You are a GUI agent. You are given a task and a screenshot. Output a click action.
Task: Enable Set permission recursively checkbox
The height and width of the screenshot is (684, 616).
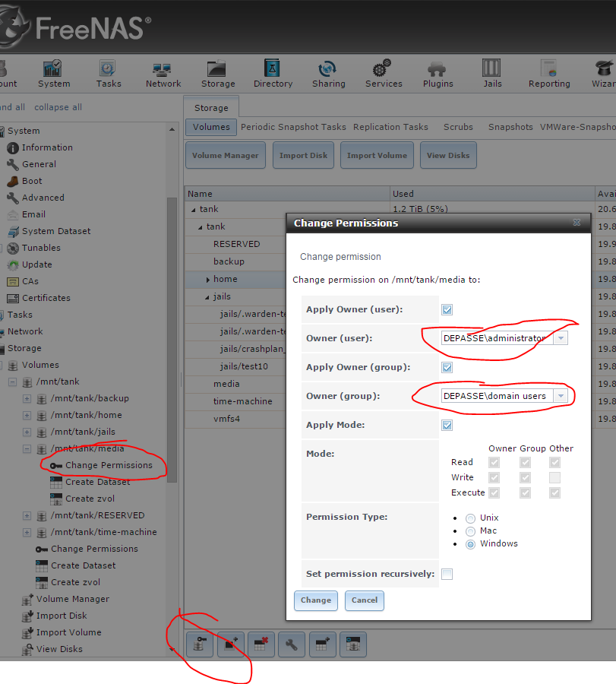point(447,574)
